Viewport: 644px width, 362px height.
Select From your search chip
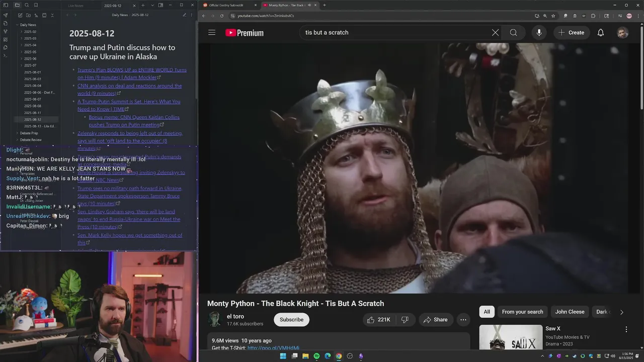pos(522,312)
